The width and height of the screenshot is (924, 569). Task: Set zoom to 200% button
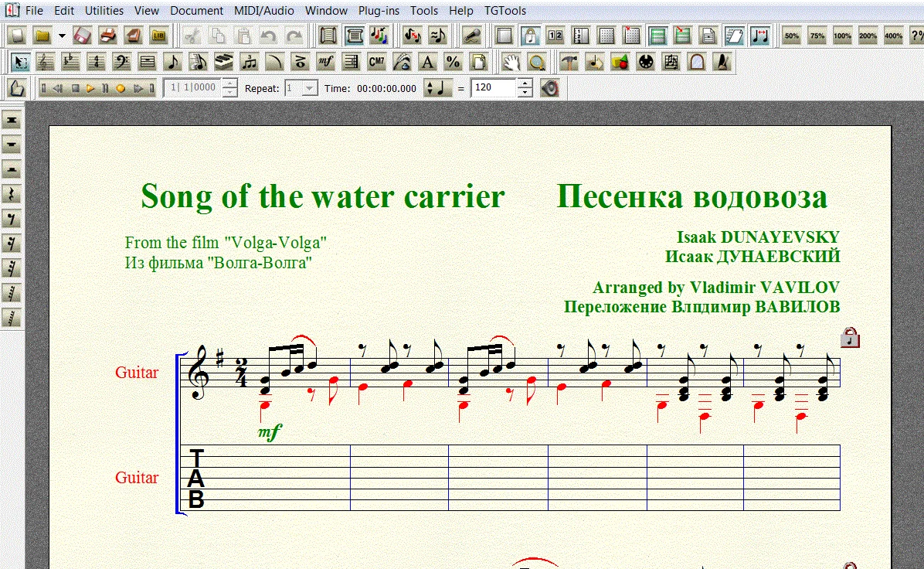pyautogui.click(x=868, y=36)
